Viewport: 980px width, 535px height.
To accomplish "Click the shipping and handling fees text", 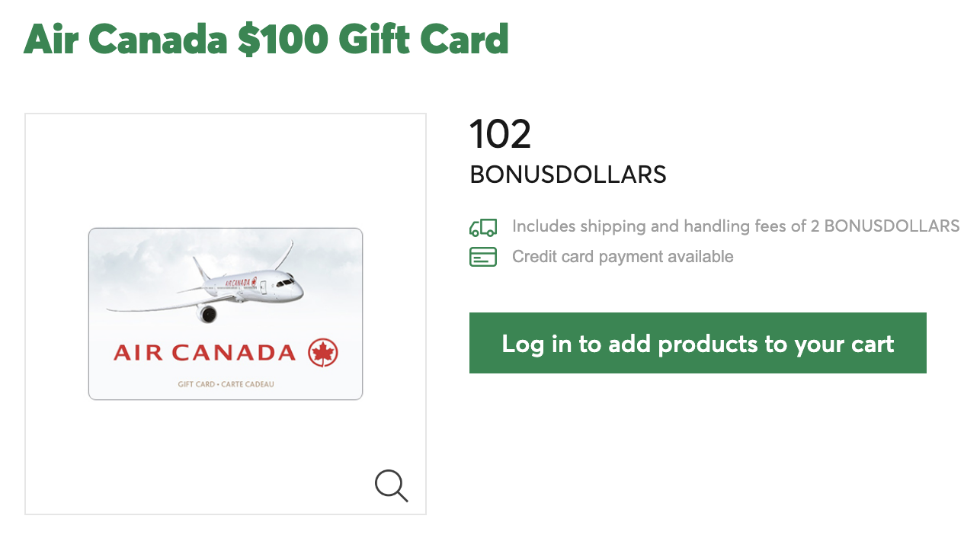I will point(735,226).
